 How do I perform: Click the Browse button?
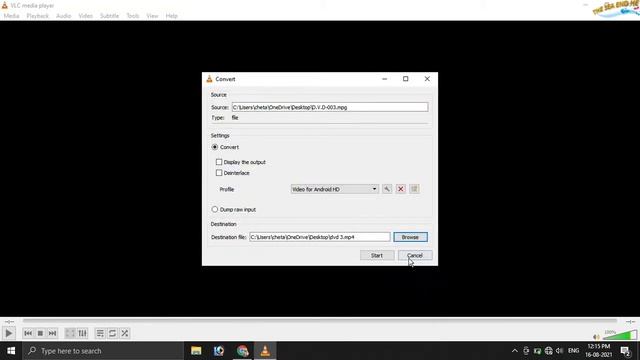click(x=410, y=237)
